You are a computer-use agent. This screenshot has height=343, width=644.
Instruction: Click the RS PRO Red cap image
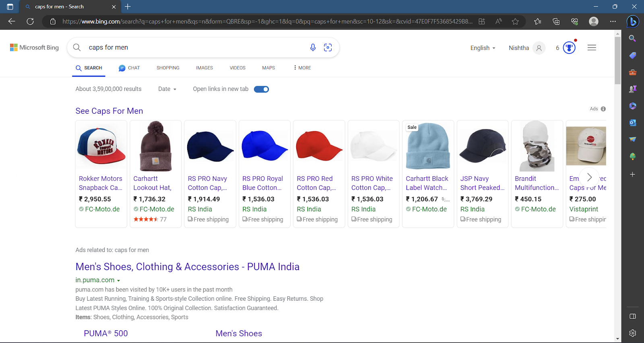coord(319,146)
